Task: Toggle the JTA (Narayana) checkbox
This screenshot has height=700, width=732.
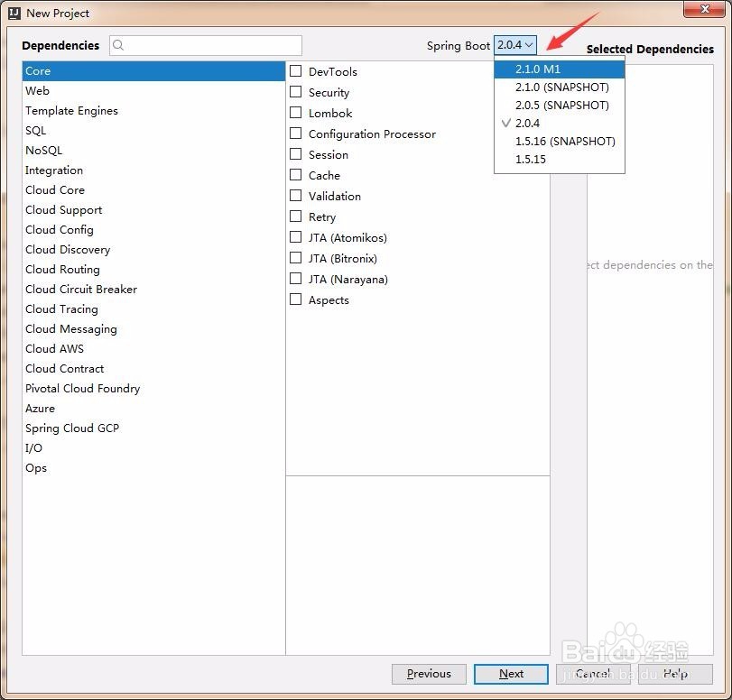Action: (295, 279)
